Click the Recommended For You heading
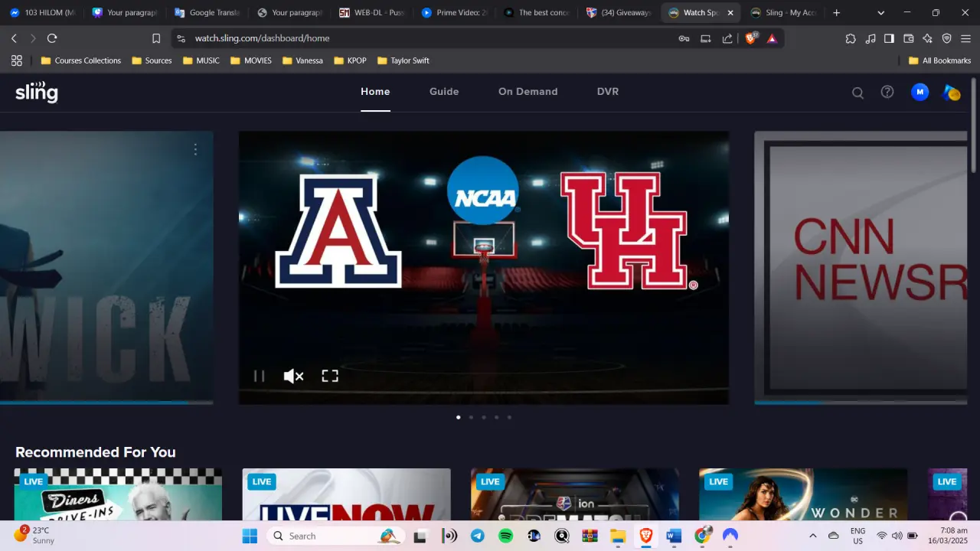The width and height of the screenshot is (980, 551). pos(96,452)
